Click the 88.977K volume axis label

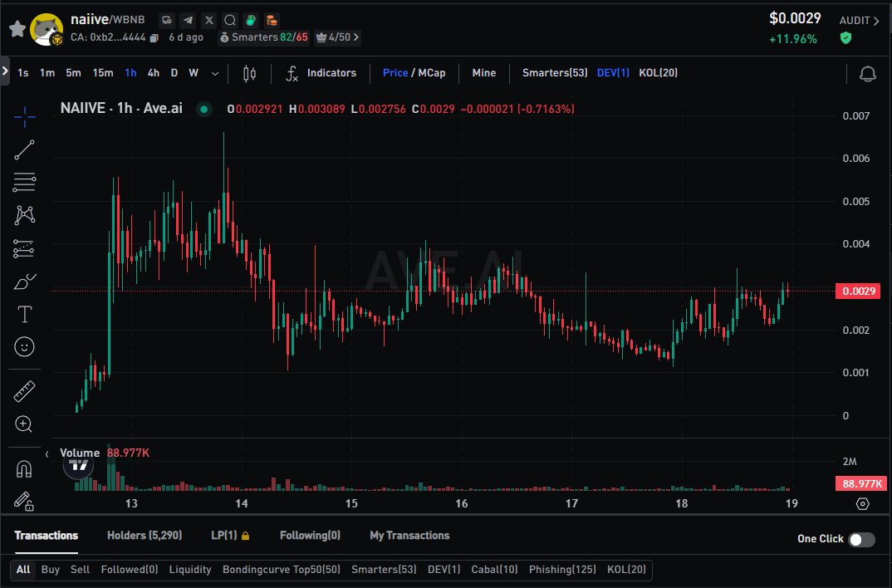coord(861,484)
